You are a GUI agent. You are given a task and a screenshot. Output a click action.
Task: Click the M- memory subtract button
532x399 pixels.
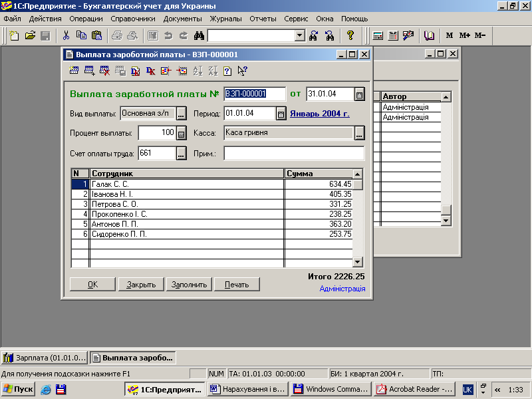click(480, 35)
